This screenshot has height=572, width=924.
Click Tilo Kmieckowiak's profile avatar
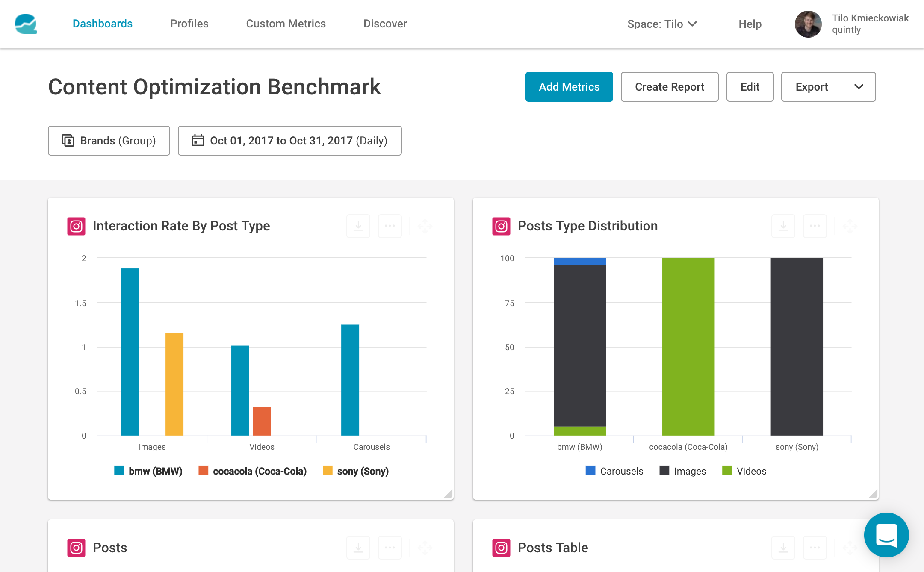(808, 24)
